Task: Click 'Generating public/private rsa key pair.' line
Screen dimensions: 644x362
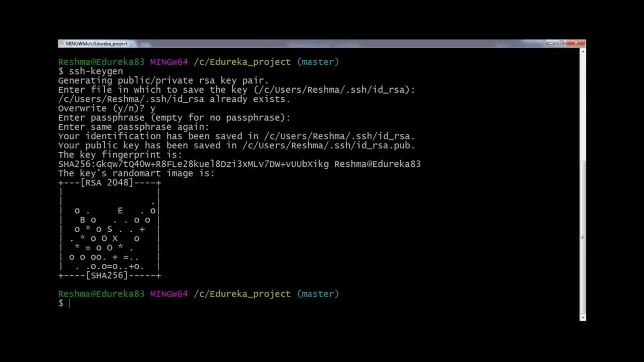Action: 164,81
